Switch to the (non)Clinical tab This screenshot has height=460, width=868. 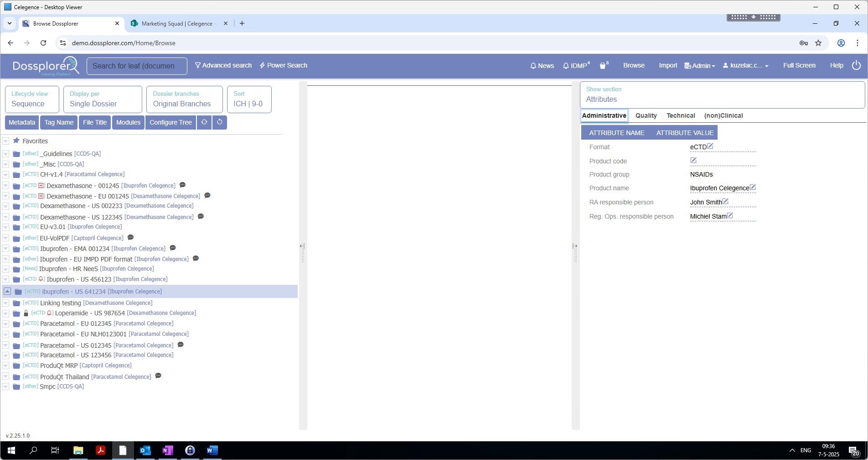pyautogui.click(x=723, y=115)
